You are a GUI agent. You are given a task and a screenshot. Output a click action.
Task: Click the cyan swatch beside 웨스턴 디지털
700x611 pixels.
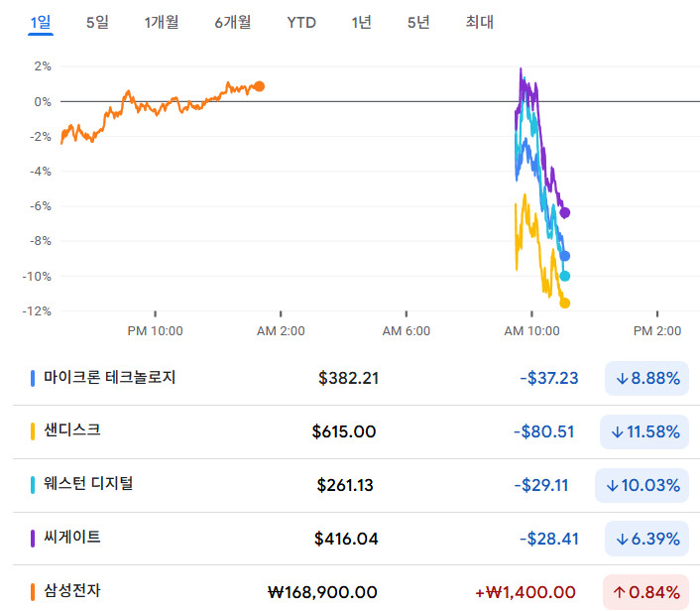pos(33,485)
